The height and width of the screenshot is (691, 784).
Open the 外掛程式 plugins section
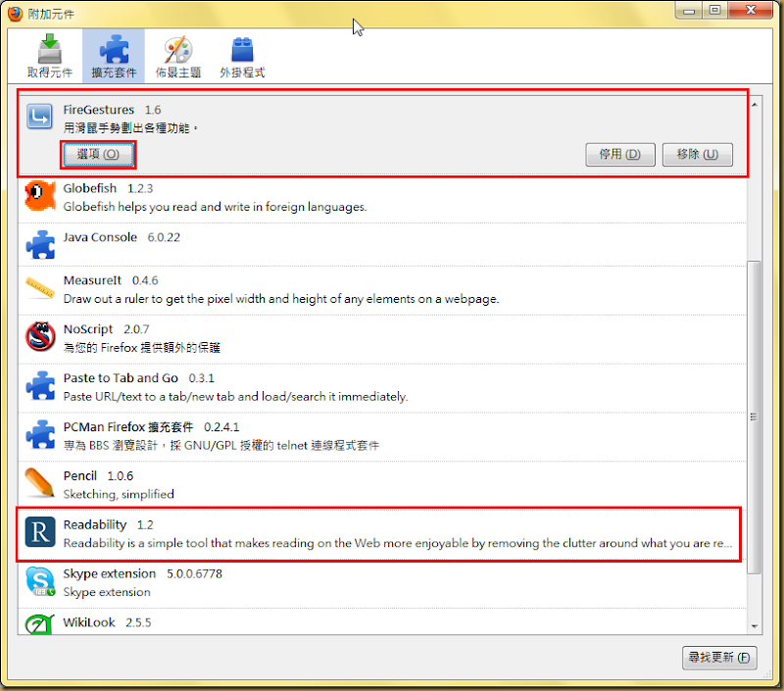tap(242, 56)
